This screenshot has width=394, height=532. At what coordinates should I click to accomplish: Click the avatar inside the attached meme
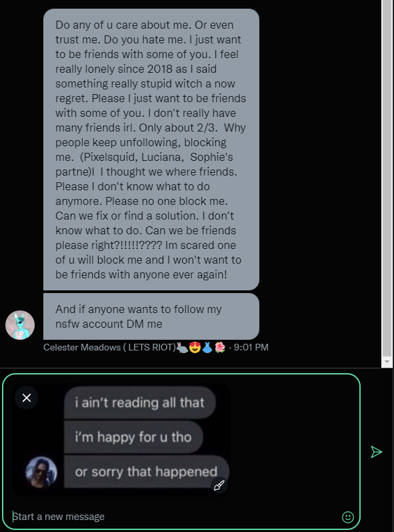41,472
